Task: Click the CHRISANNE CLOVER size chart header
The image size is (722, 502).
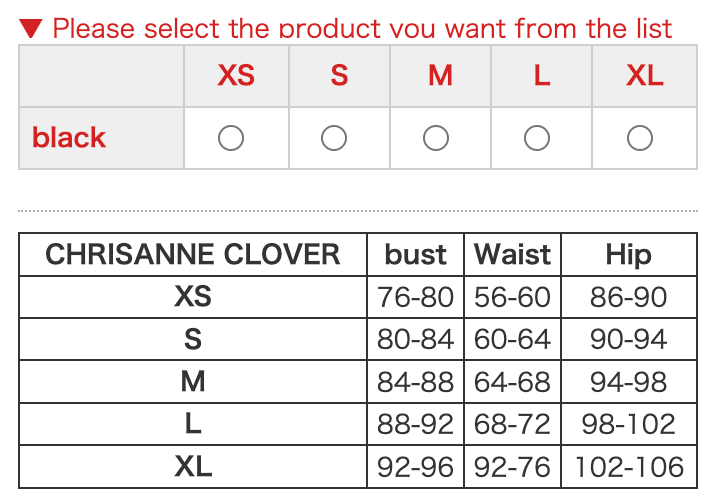Action: pyautogui.click(x=193, y=255)
